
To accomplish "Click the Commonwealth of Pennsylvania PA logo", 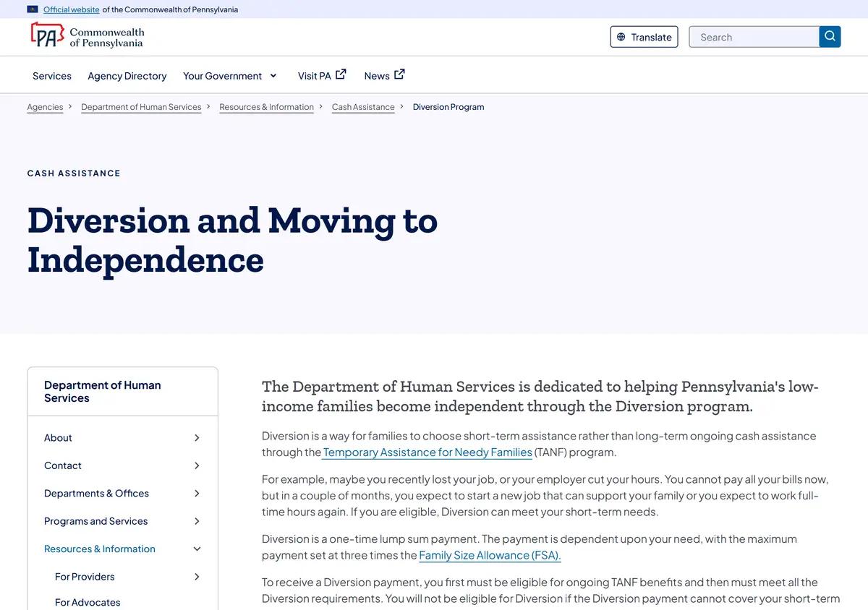I will pyautogui.click(x=87, y=35).
